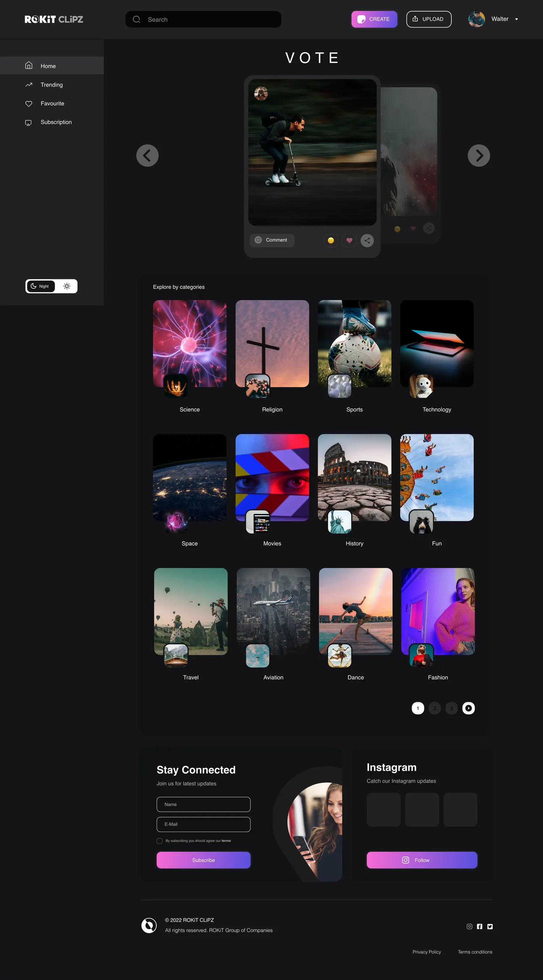The width and height of the screenshot is (543, 980).
Task: Click the uploader avatar on the vote video
Action: pos(261,93)
